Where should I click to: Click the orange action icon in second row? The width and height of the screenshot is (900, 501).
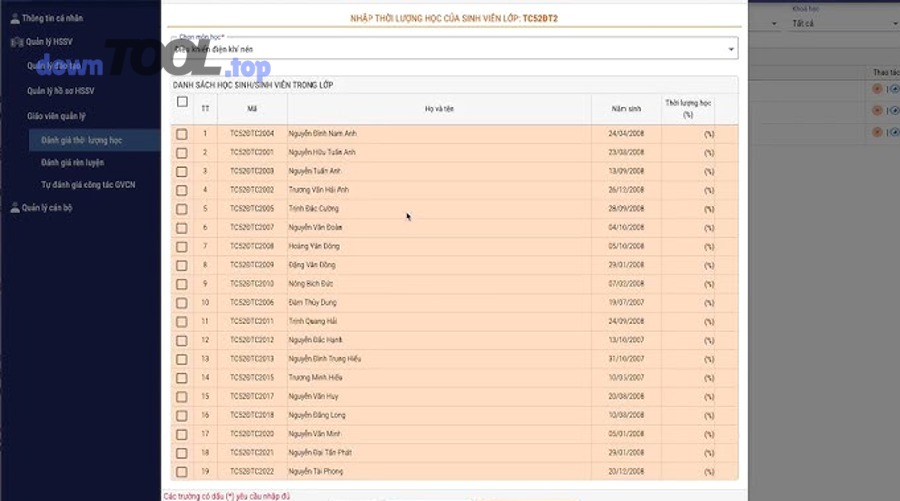click(877, 110)
